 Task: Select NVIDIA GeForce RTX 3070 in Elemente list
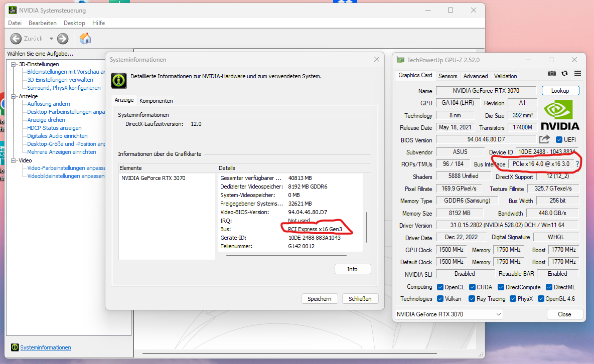154,178
